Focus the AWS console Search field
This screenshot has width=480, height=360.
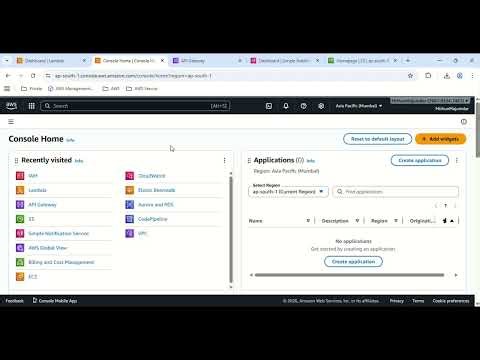coord(135,106)
